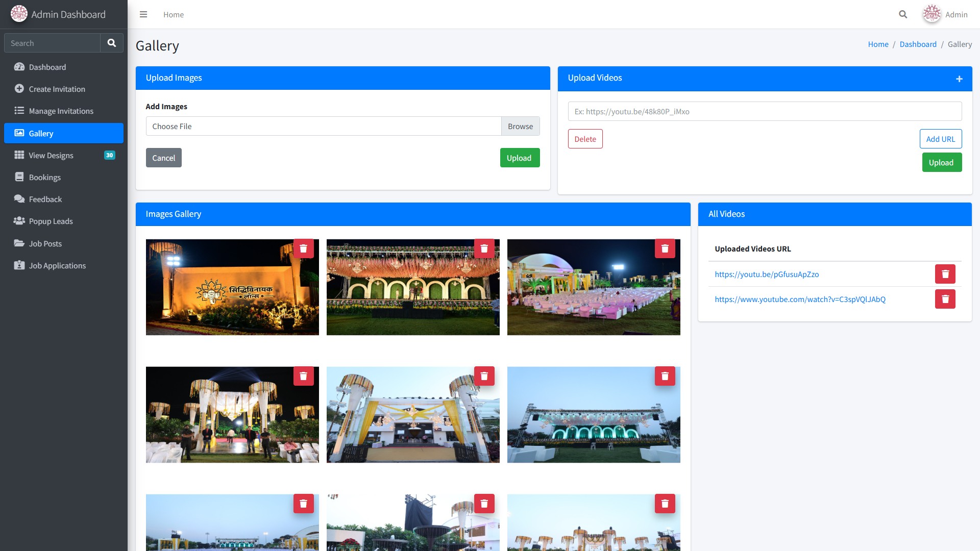Click the green Upload button for videos

[x=941, y=162]
